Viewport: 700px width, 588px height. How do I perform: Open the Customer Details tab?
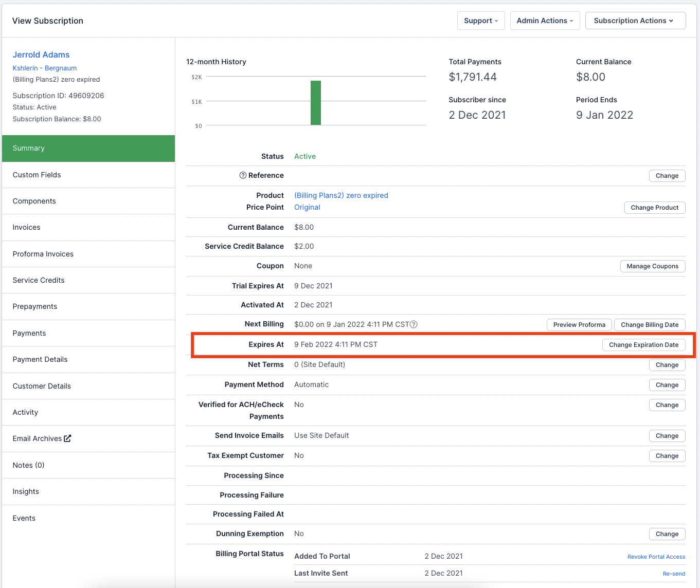[88, 386]
